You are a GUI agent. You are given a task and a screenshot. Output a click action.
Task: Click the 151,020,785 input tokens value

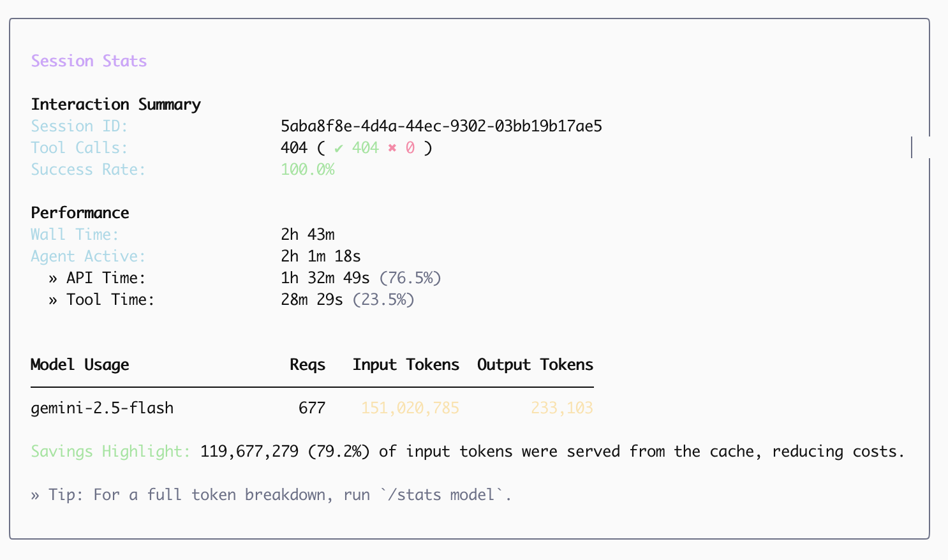click(x=410, y=408)
